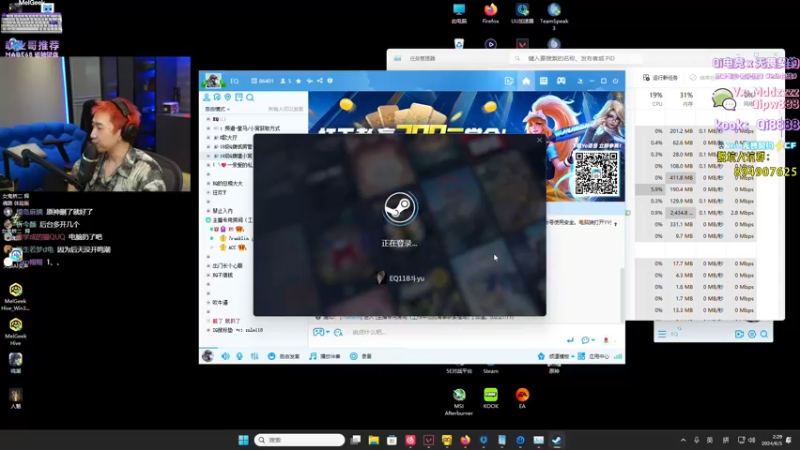Image resolution: width=800 pixels, height=450 pixels.
Task: Open the template dropdown in the YY bottom bar
Action: (x=556, y=356)
